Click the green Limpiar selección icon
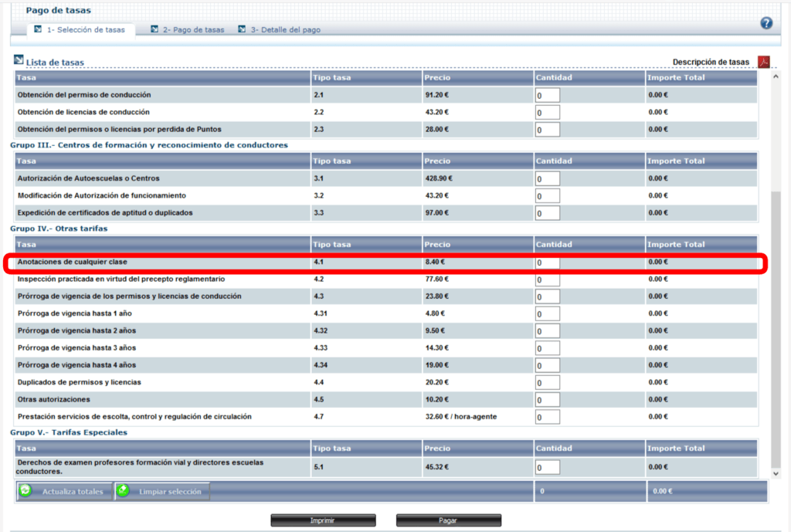Screen dimensions: 791x532 [123, 491]
